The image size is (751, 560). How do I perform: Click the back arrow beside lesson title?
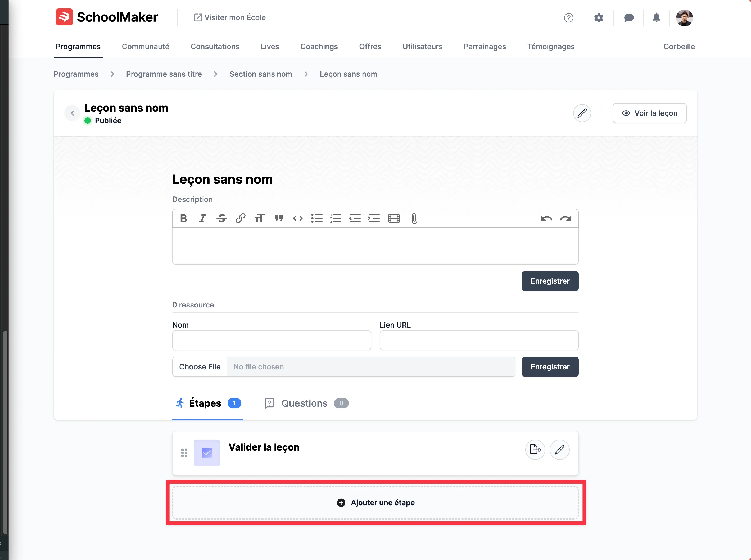[72, 113]
